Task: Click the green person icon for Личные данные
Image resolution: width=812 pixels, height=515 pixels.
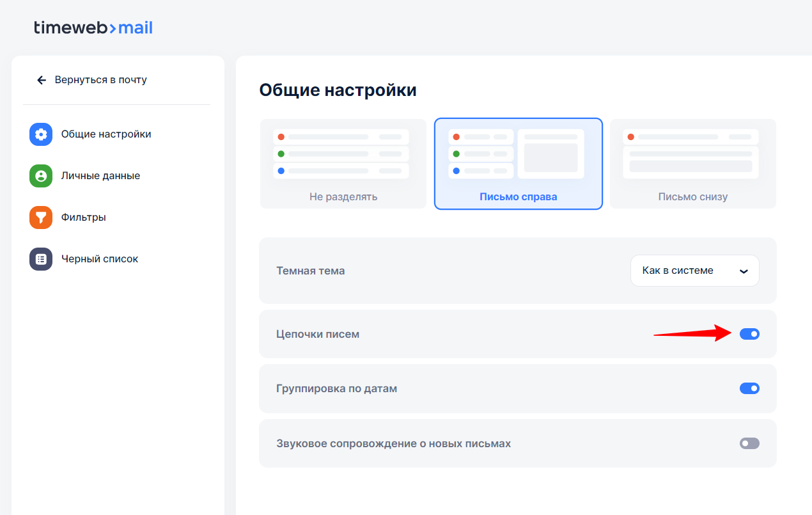Action: [x=41, y=176]
